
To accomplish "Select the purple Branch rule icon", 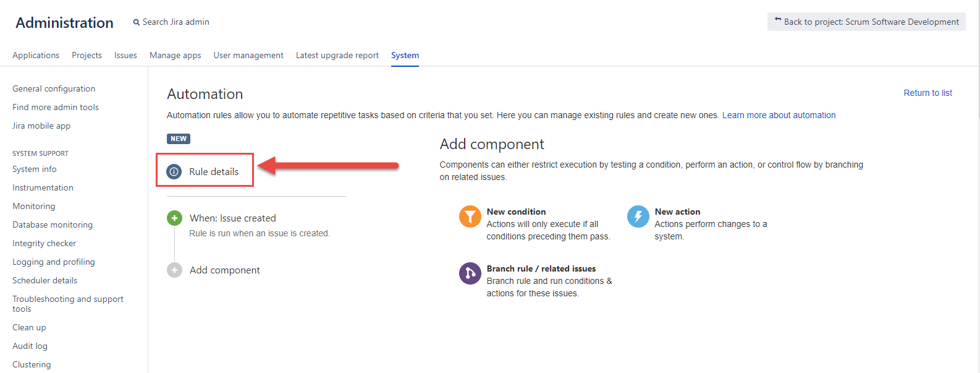I will (x=470, y=273).
